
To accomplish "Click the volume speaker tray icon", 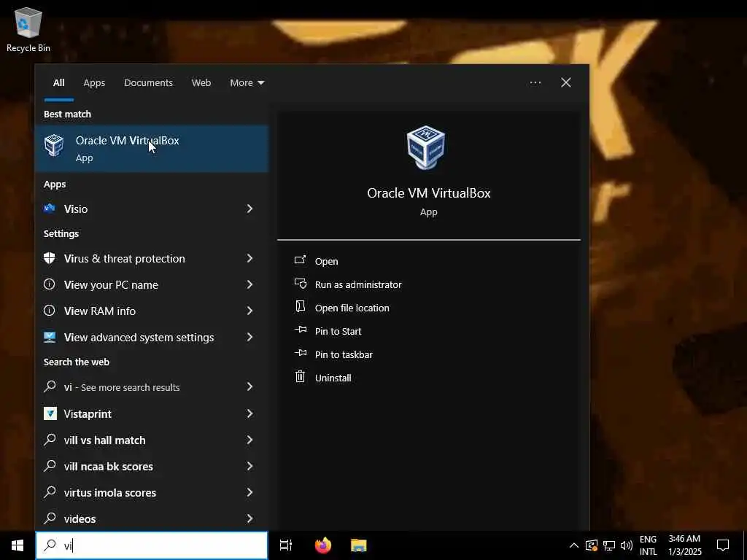I will tap(627, 545).
